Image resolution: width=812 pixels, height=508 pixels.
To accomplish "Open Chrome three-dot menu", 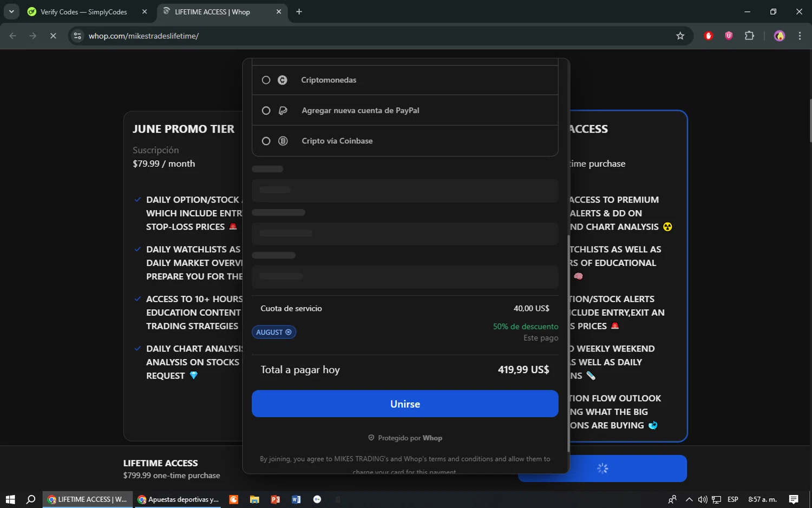I will [800, 36].
